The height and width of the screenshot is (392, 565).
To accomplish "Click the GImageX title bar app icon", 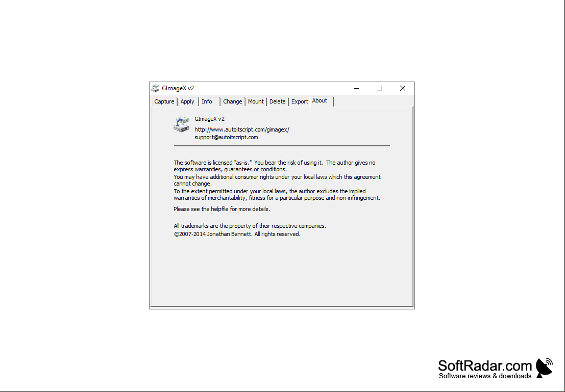I will pos(155,88).
